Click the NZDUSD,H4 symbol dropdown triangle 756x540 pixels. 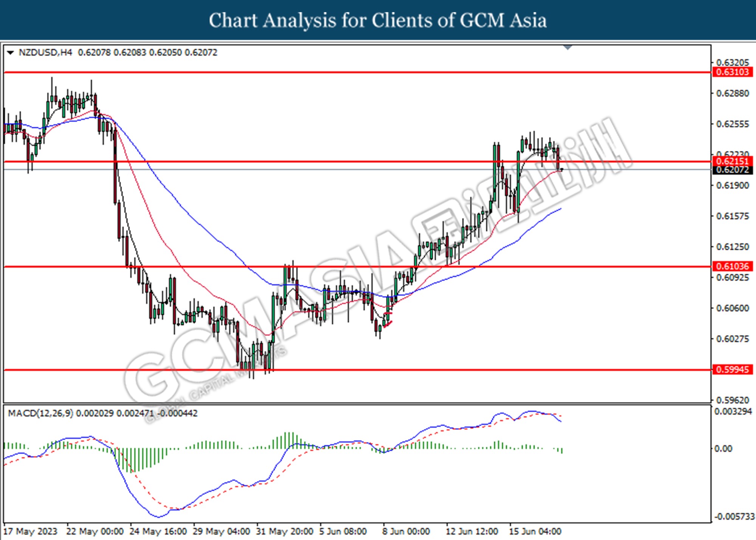pos(11,53)
